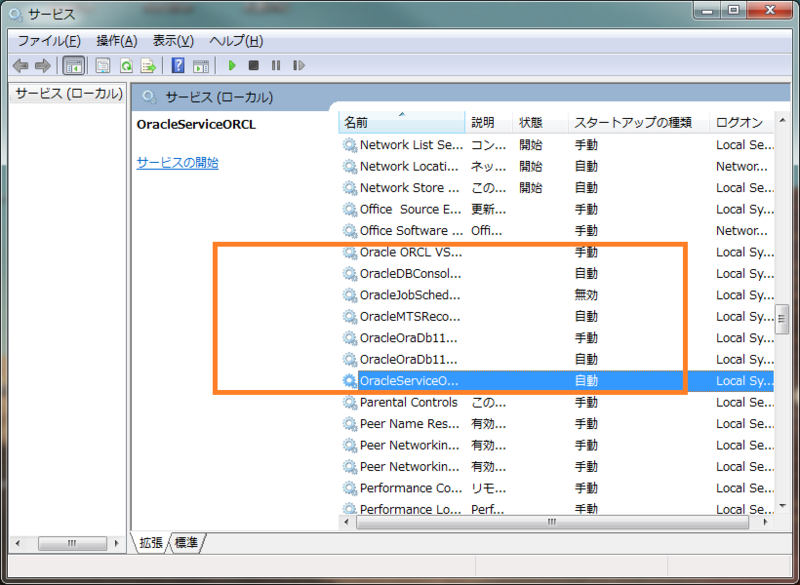
Task: Maximize the Services window
Action: [x=734, y=10]
